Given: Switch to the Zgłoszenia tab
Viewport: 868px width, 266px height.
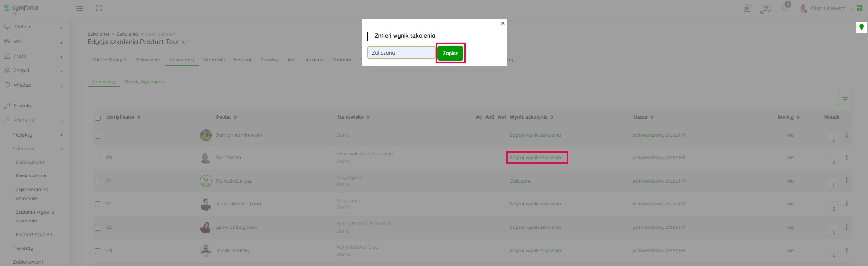Looking at the screenshot, I should pos(148,60).
